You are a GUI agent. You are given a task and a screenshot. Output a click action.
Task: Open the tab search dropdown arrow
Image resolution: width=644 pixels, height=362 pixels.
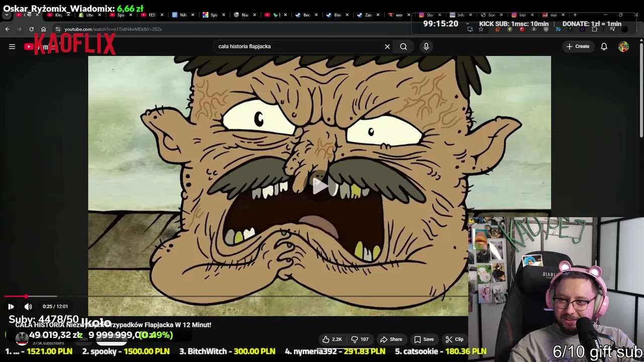coord(7,15)
